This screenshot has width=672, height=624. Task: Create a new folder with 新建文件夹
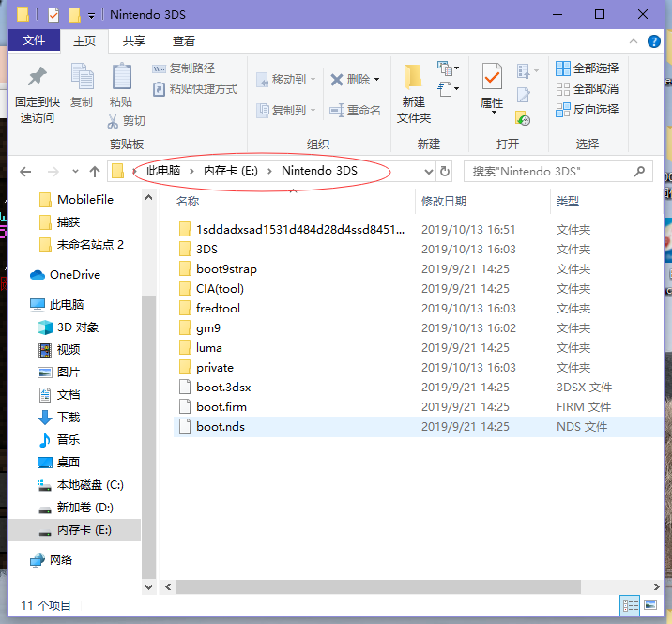point(414,94)
